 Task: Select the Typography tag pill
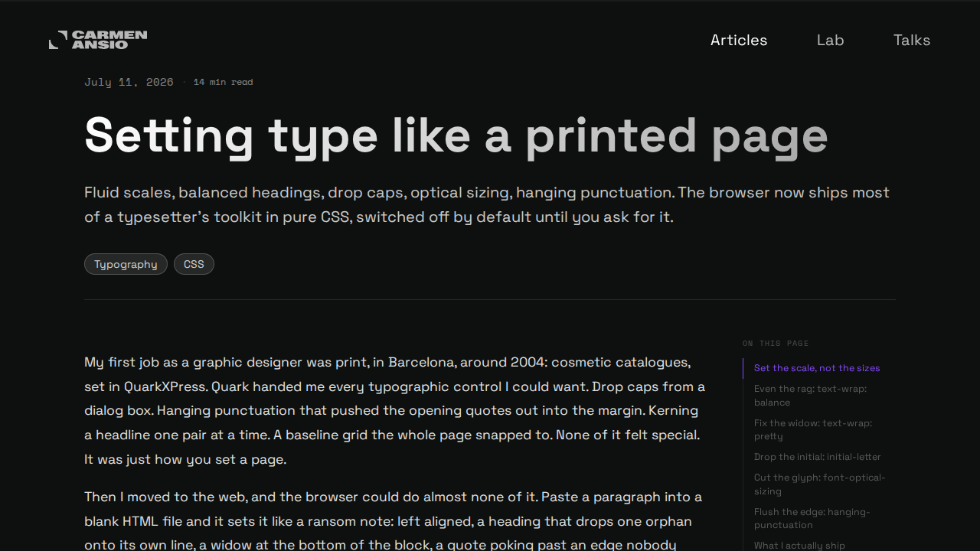(126, 264)
